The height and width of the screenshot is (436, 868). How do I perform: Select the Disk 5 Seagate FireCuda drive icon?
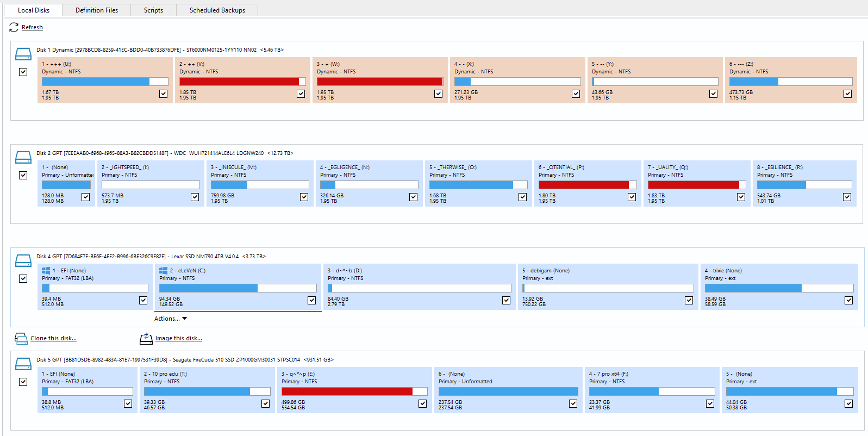(23, 364)
